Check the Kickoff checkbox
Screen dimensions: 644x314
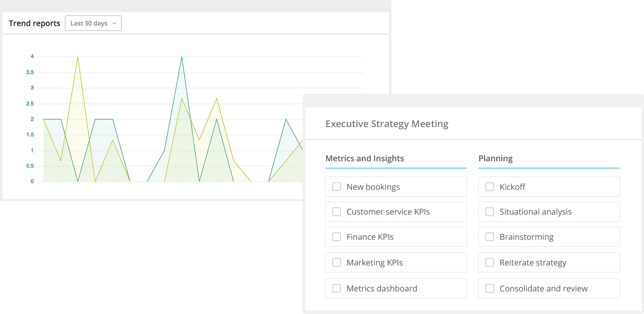click(489, 187)
